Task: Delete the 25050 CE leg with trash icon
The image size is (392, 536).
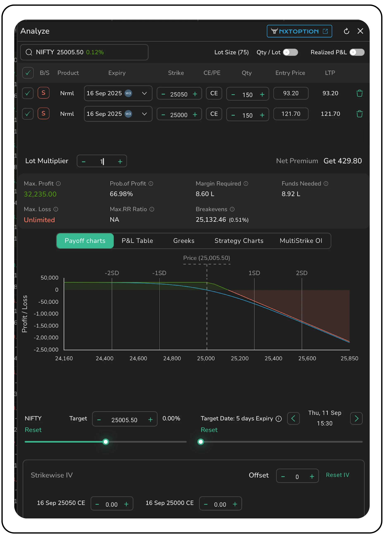Action: coord(359,93)
